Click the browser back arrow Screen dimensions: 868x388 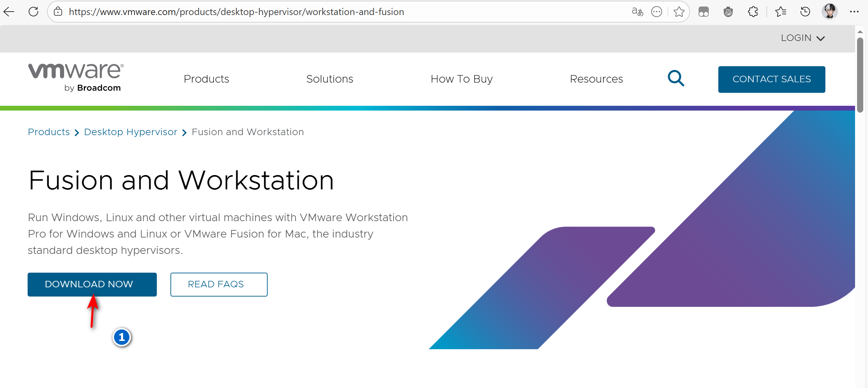coord(9,12)
